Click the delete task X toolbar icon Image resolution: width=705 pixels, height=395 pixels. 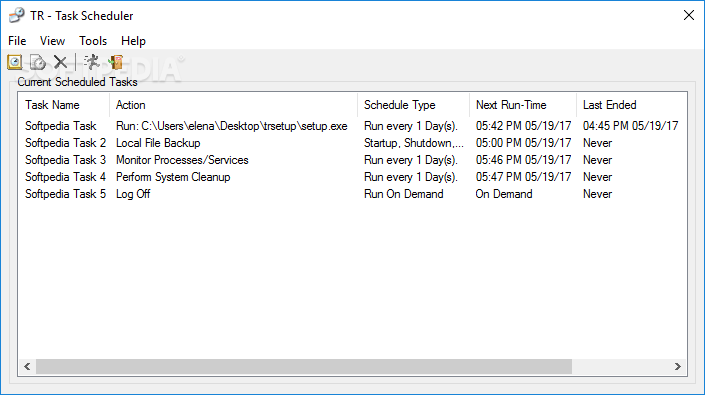coord(60,62)
